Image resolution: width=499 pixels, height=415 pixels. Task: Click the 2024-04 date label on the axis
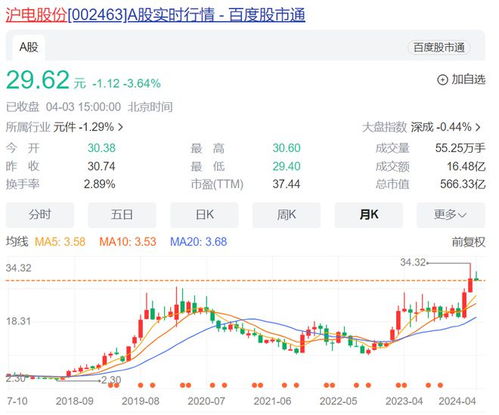point(457,401)
